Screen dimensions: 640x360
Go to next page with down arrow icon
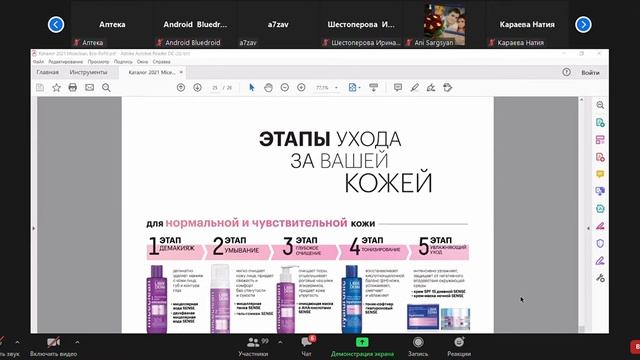[x=197, y=87]
